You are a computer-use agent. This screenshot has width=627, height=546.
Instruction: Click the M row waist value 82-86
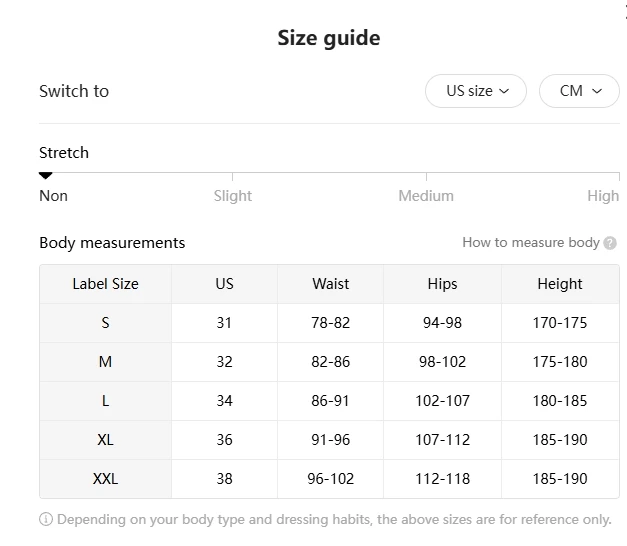coord(330,362)
